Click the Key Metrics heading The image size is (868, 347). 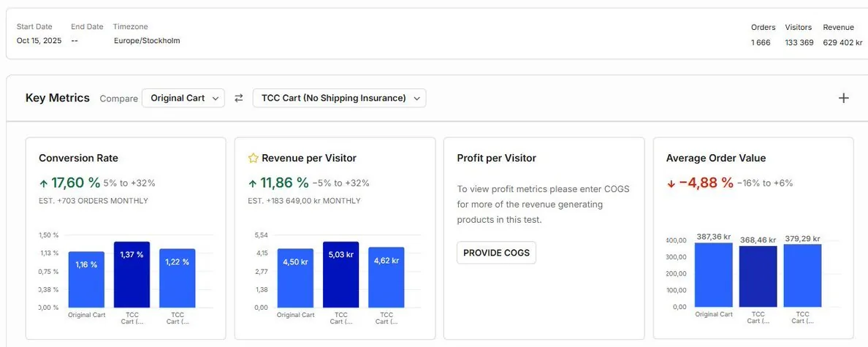click(x=58, y=98)
